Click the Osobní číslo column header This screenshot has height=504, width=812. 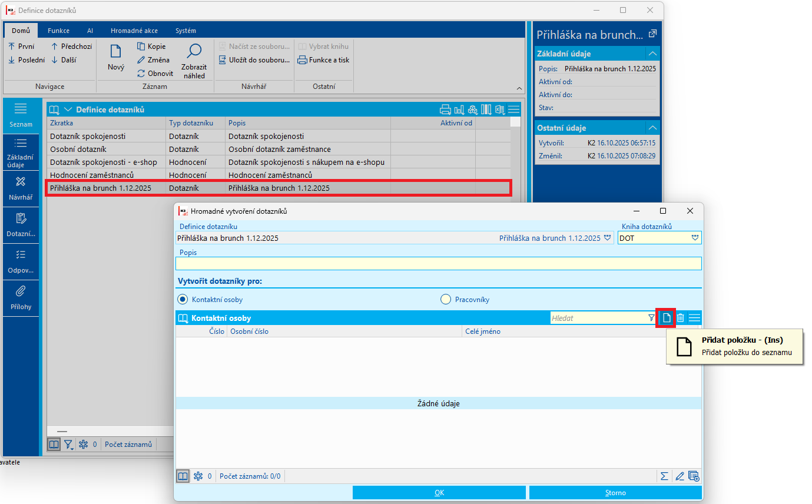(x=344, y=331)
